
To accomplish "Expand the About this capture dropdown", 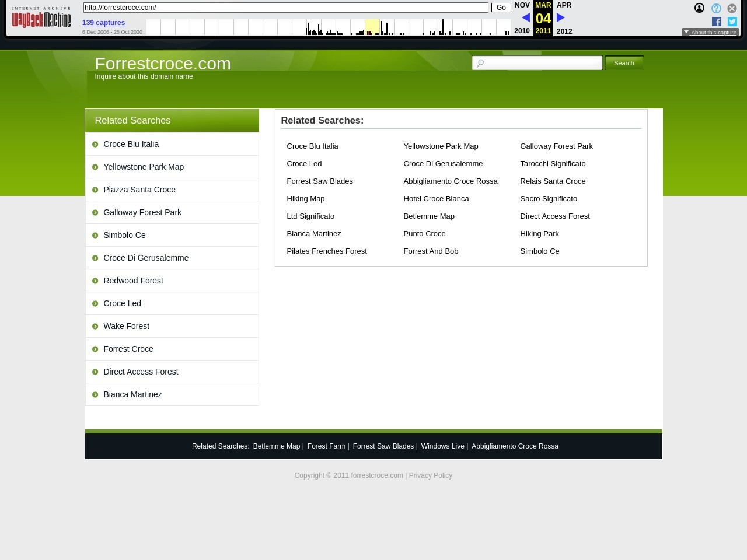I will [x=710, y=33].
